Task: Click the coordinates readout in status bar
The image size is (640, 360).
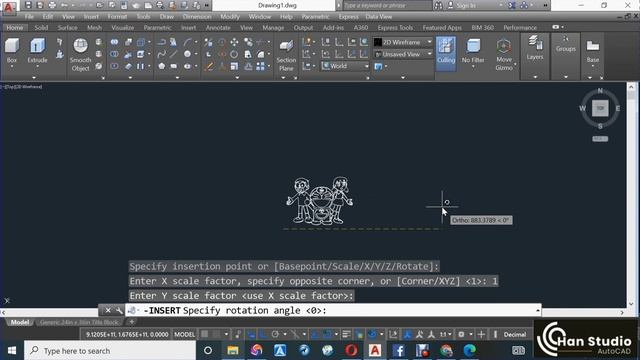Action: tap(127, 334)
